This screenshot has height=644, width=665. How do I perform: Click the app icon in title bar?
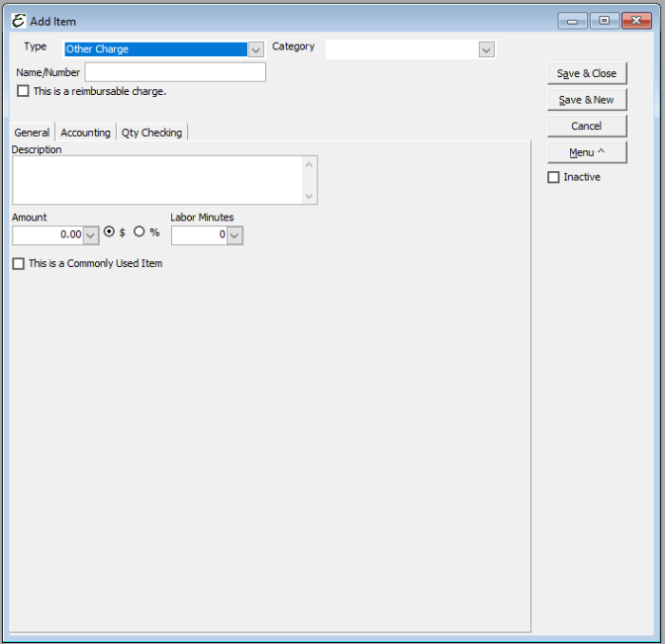point(18,21)
